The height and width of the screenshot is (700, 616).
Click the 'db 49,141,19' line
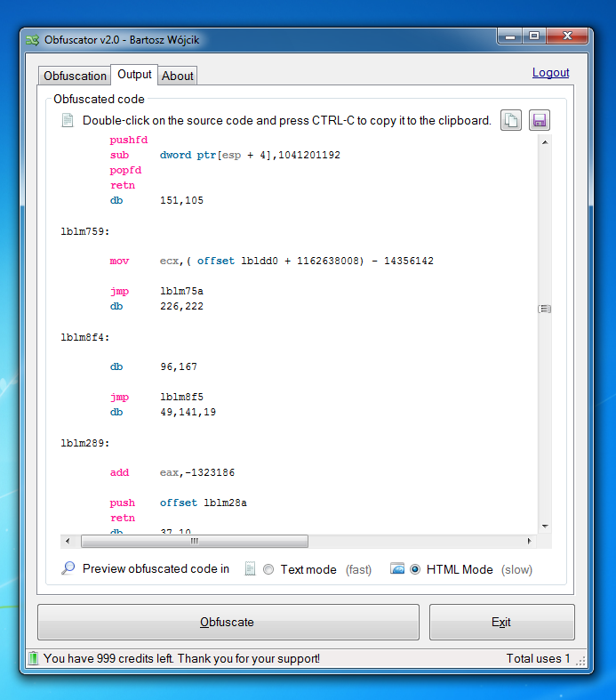pyautogui.click(x=163, y=412)
